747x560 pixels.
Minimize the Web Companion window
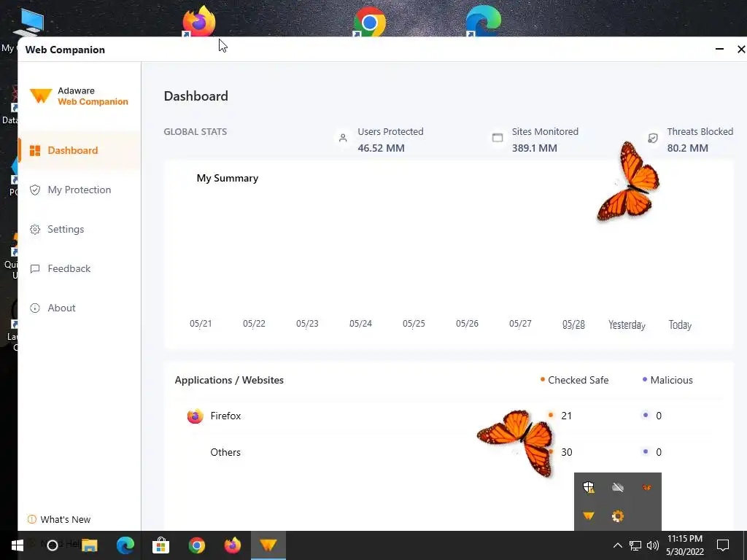719,49
